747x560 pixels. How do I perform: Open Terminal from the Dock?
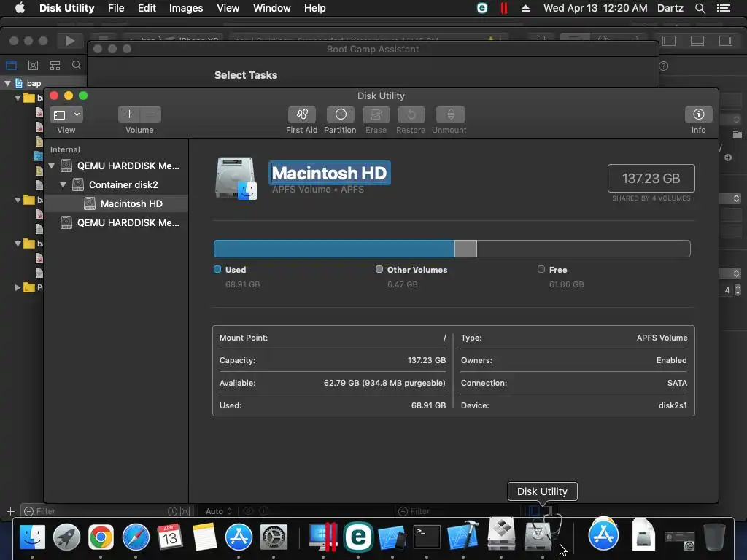click(x=427, y=537)
